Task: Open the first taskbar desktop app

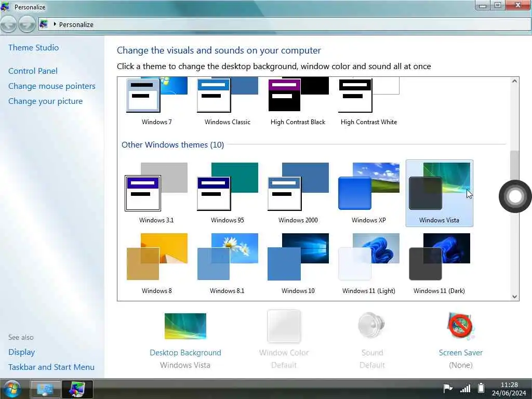Action: coord(46,389)
